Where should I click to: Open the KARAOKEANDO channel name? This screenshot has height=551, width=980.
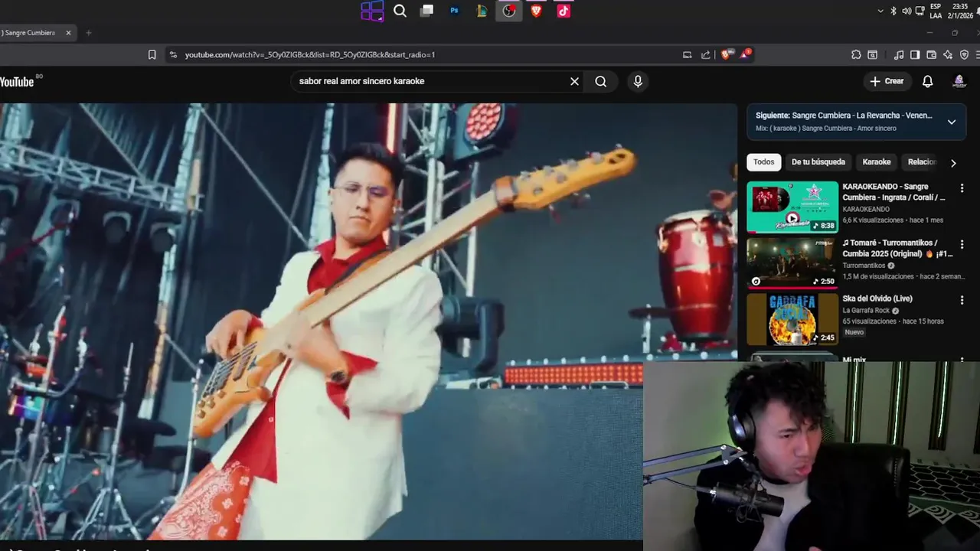click(x=866, y=209)
